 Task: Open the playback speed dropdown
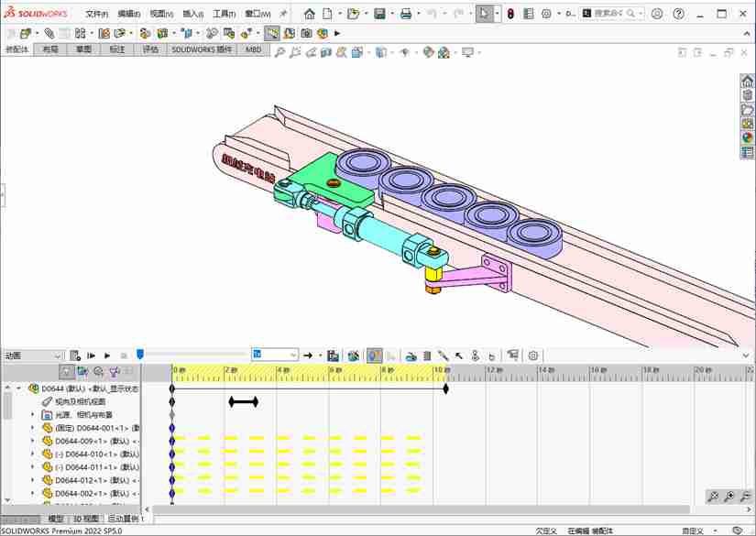(x=275, y=356)
